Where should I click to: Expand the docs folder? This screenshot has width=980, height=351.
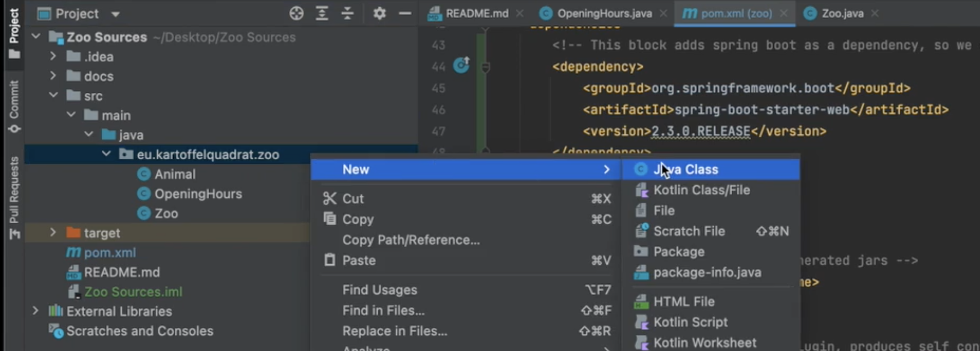[53, 76]
